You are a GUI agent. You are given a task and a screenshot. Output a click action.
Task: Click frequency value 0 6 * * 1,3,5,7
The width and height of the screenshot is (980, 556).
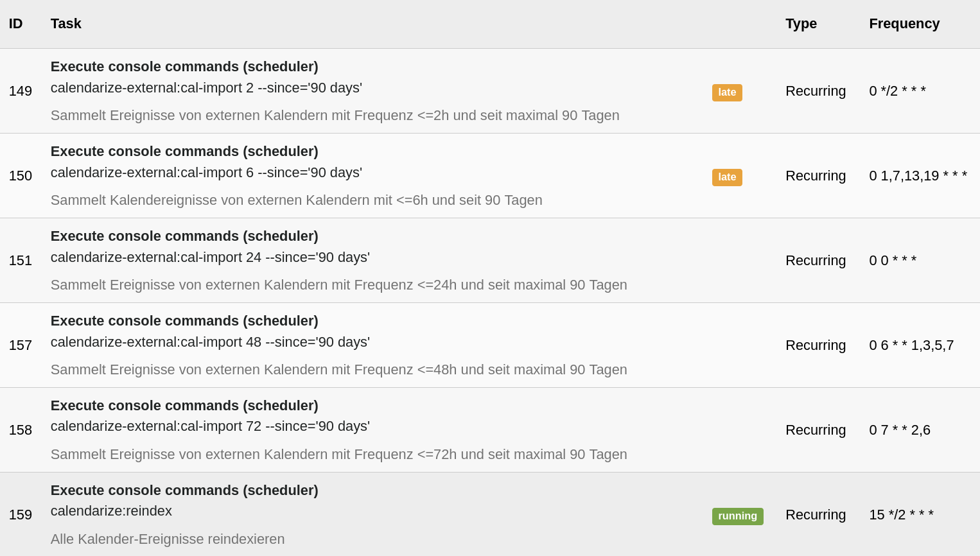(x=911, y=345)
